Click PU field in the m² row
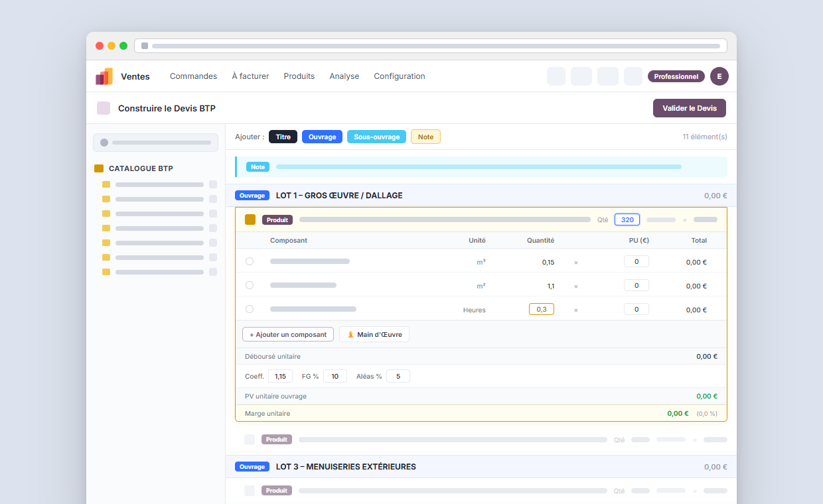This screenshot has width=823, height=504. (x=636, y=285)
